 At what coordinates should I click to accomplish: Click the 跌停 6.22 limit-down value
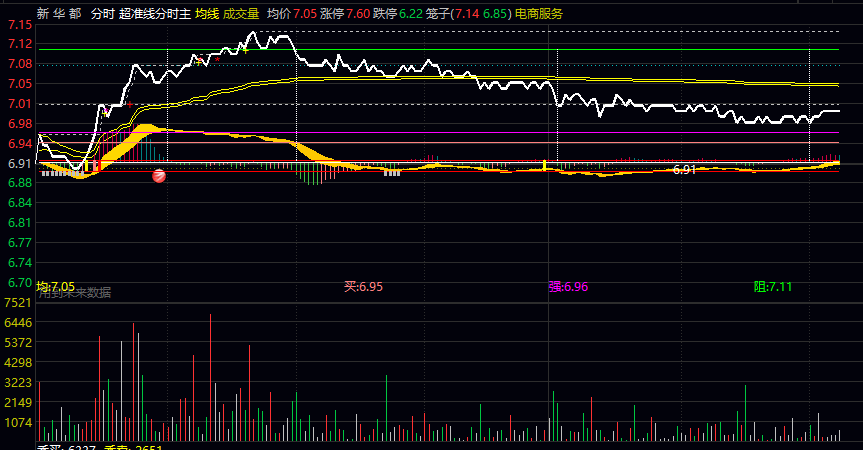click(x=398, y=14)
